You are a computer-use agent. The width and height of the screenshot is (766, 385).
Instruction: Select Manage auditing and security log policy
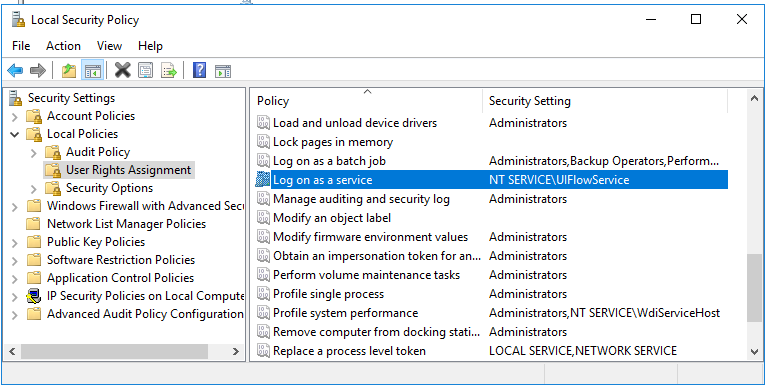pyautogui.click(x=362, y=199)
